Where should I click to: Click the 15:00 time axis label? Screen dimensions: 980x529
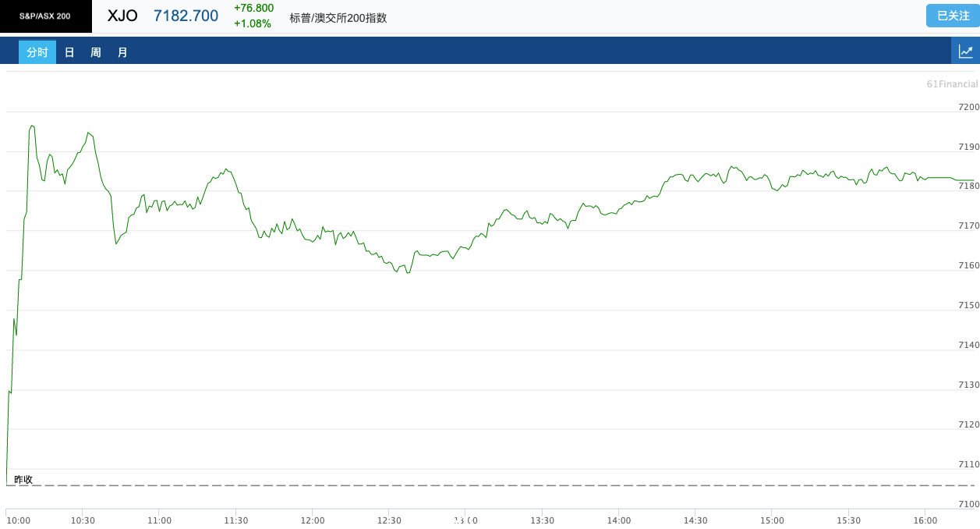pyautogui.click(x=771, y=520)
